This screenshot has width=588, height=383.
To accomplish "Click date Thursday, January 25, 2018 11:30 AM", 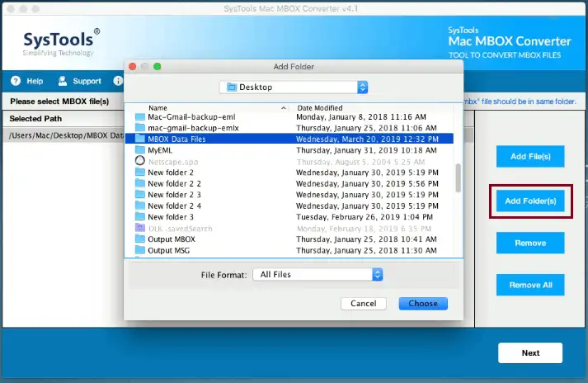I will (x=366, y=250).
